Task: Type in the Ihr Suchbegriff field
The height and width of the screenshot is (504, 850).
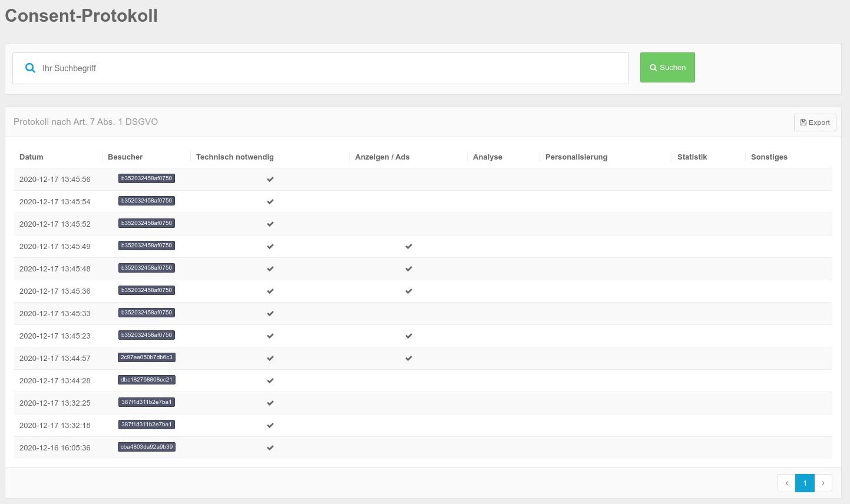Action: (x=330, y=68)
